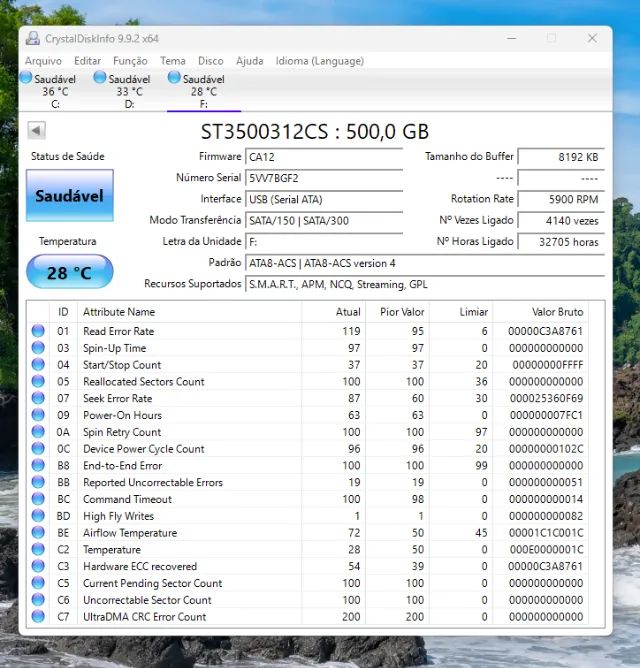Click the status icon for Power-On Hours
The image size is (640, 668).
38,415
